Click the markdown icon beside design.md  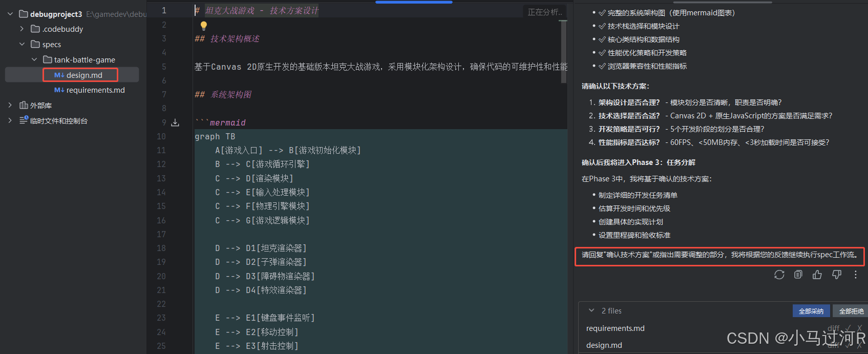(x=59, y=75)
